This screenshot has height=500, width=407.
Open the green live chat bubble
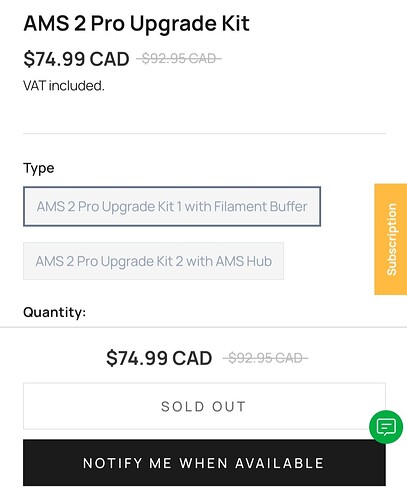pos(386,427)
